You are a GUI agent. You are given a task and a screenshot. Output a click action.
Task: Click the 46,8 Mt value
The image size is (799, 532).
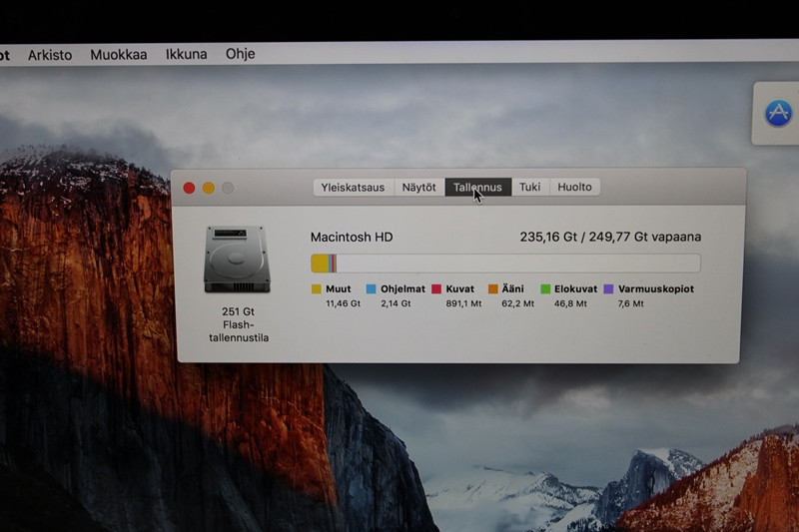pyautogui.click(x=570, y=303)
